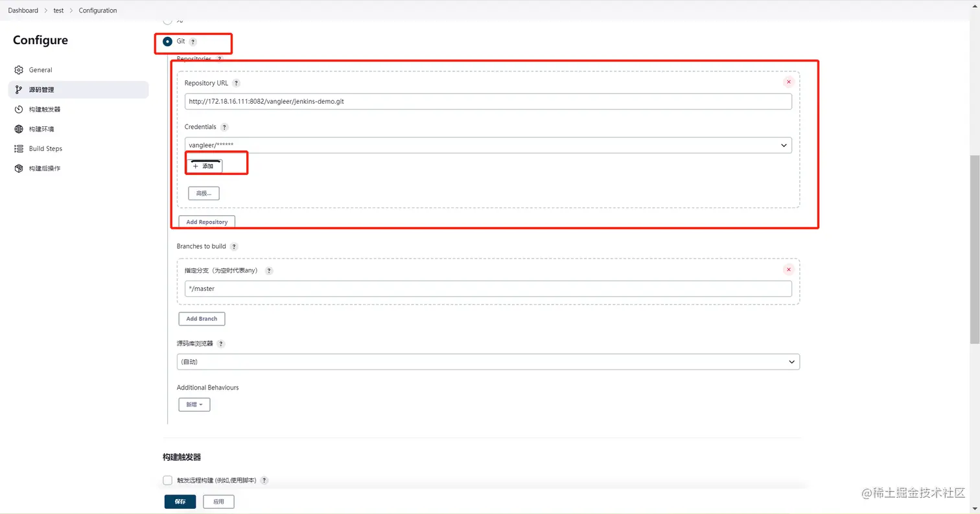Go to Dashboard breadcrumb
Image resolution: width=980 pixels, height=514 pixels.
23,10
